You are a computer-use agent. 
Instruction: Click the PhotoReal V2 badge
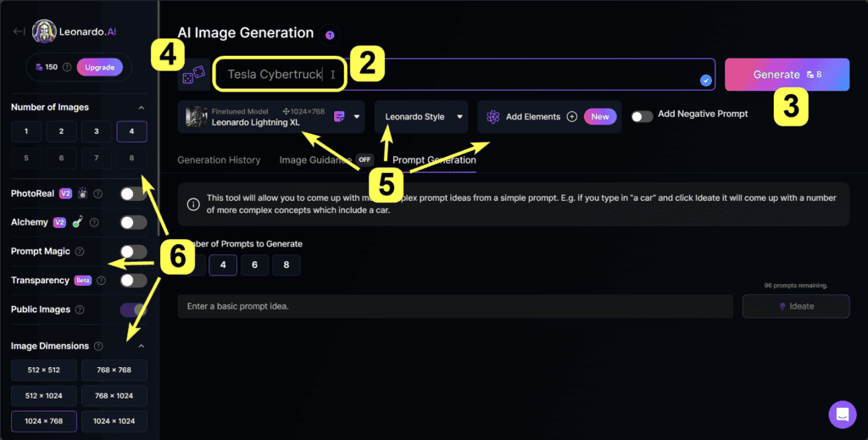coord(65,193)
